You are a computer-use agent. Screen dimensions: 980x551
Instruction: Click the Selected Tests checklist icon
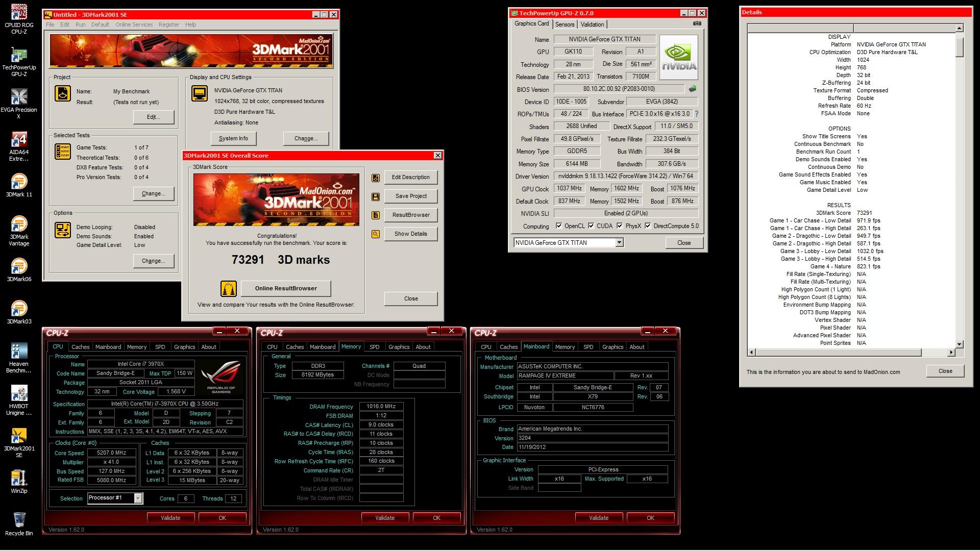tap(63, 152)
